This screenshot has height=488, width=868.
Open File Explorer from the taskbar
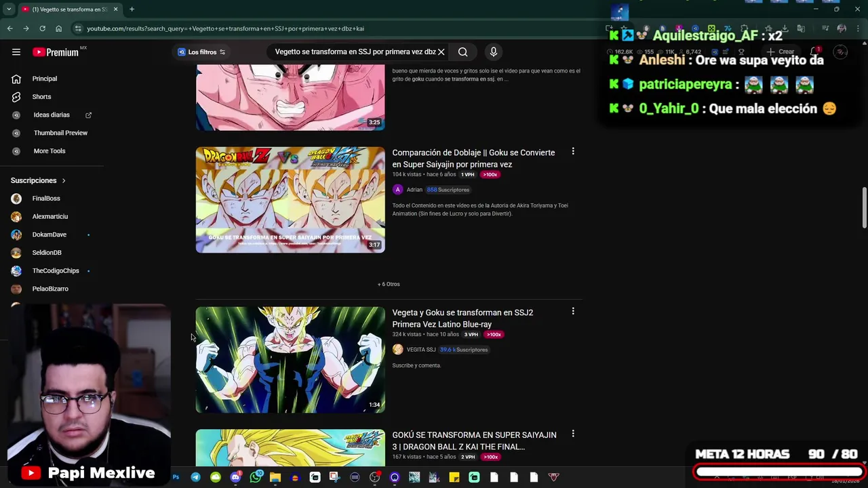point(275,477)
